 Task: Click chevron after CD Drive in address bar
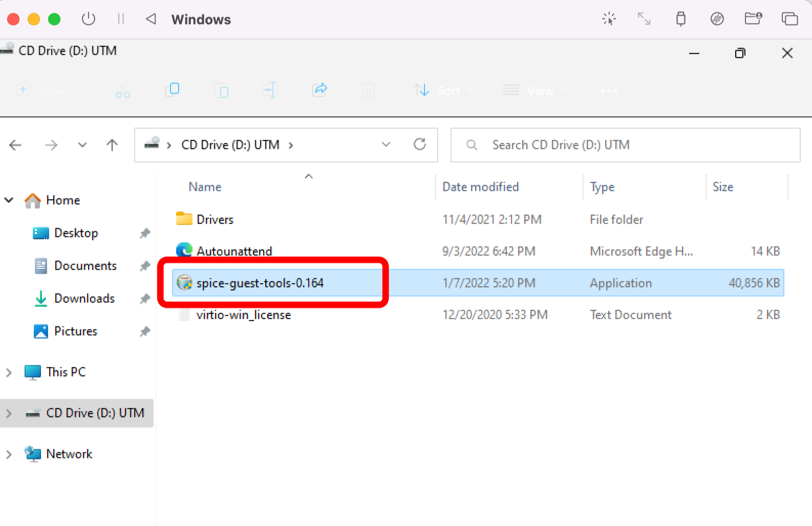coord(291,145)
